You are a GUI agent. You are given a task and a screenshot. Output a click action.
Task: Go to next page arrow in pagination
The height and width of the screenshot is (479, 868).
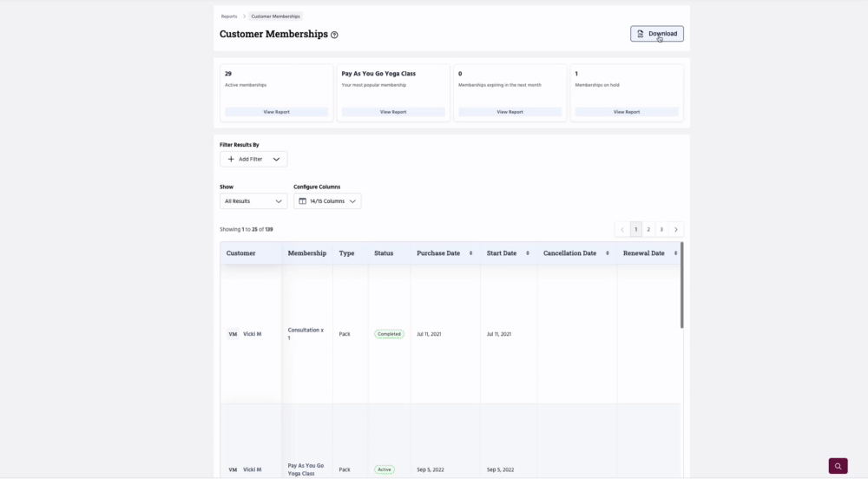coord(676,230)
